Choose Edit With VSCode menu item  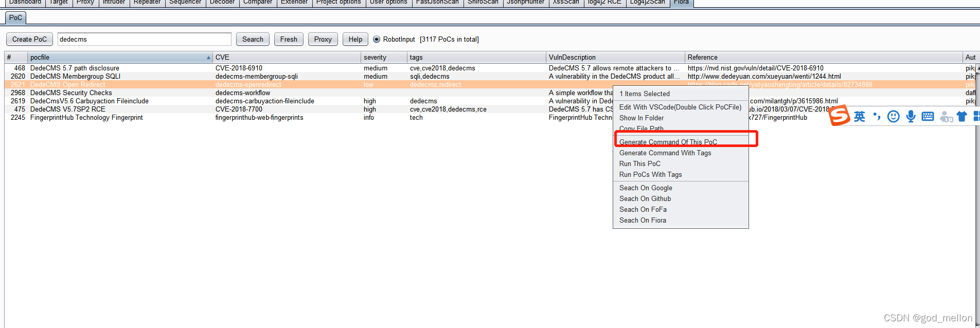pyautogui.click(x=680, y=107)
